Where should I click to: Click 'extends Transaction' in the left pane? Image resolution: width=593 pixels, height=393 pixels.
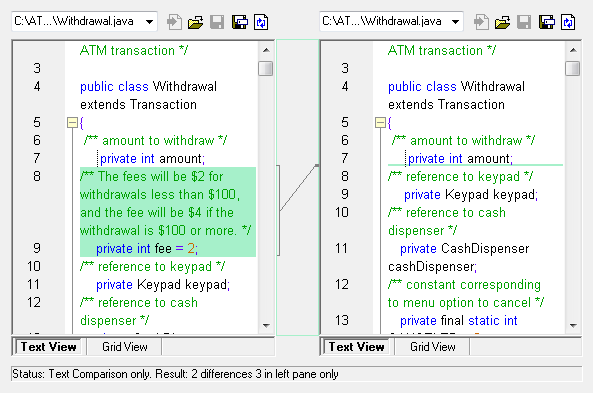[x=138, y=104]
